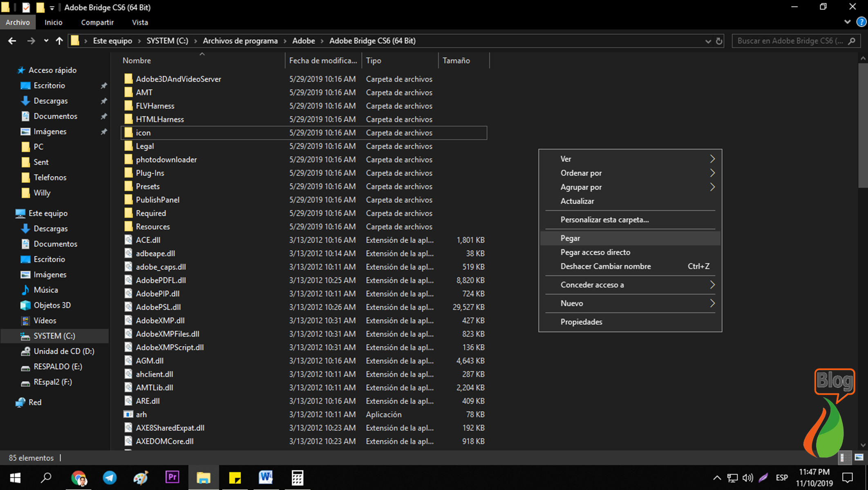Open Objetos 3D in navigation pane
Viewport: 868px width, 490px height.
[x=52, y=305]
